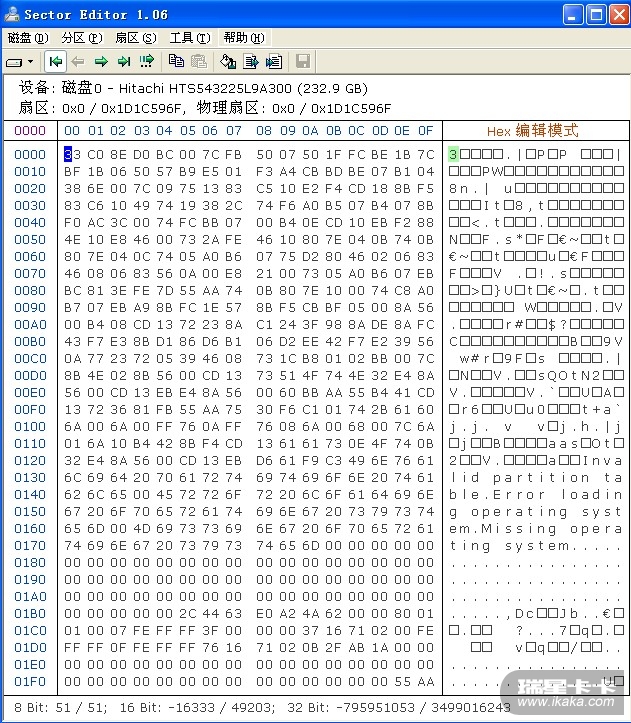Go to the next sector
The height and width of the screenshot is (723, 631).
point(101,61)
